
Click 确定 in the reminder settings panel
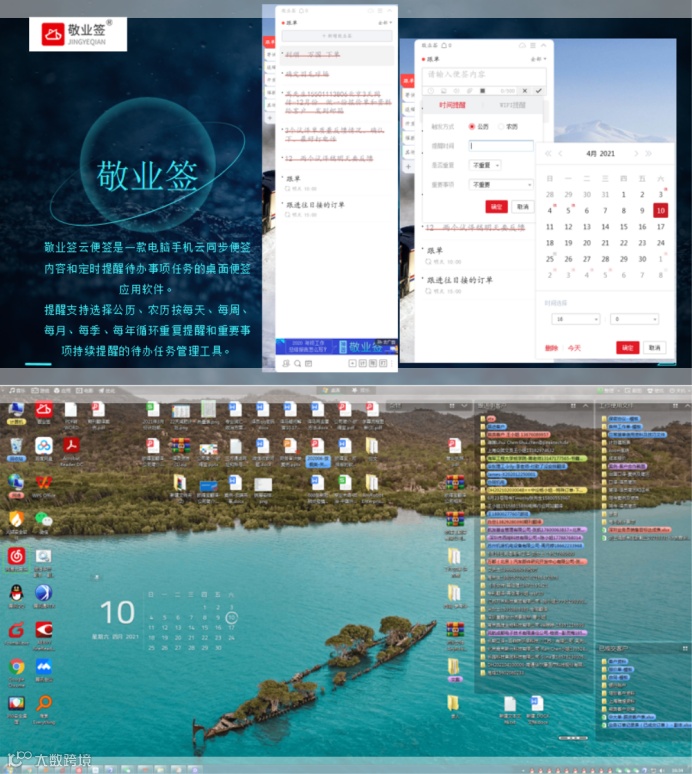[497, 206]
